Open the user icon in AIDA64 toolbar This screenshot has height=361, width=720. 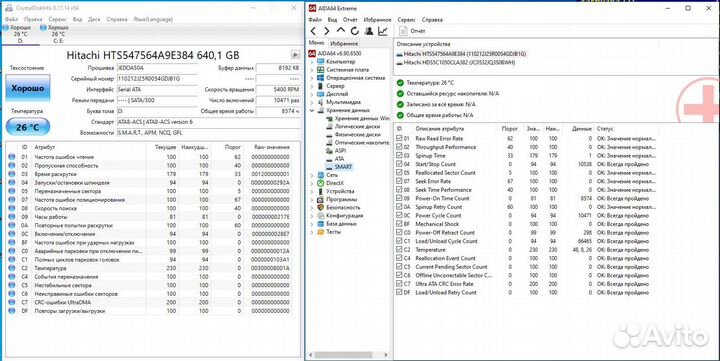tap(369, 31)
